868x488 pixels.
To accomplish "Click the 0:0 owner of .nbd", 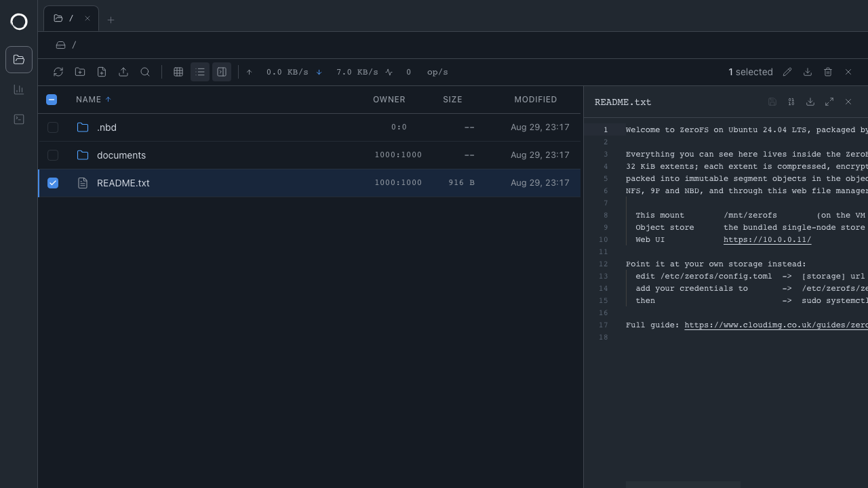I will click(x=399, y=127).
